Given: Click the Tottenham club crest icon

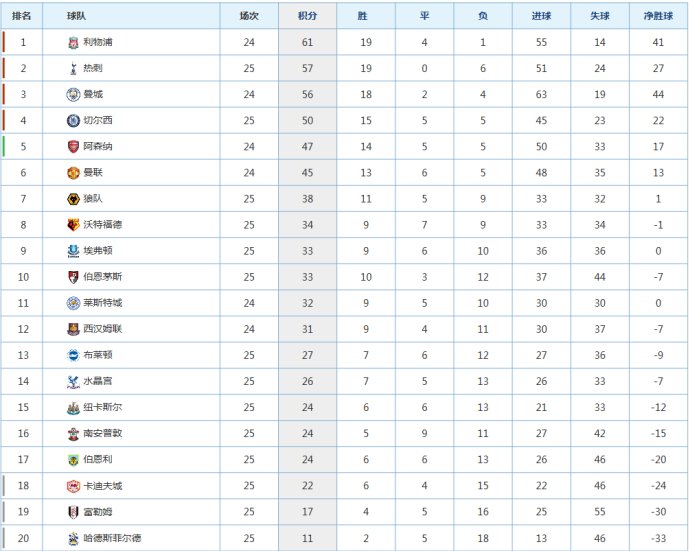Looking at the screenshot, I should (x=73, y=68).
